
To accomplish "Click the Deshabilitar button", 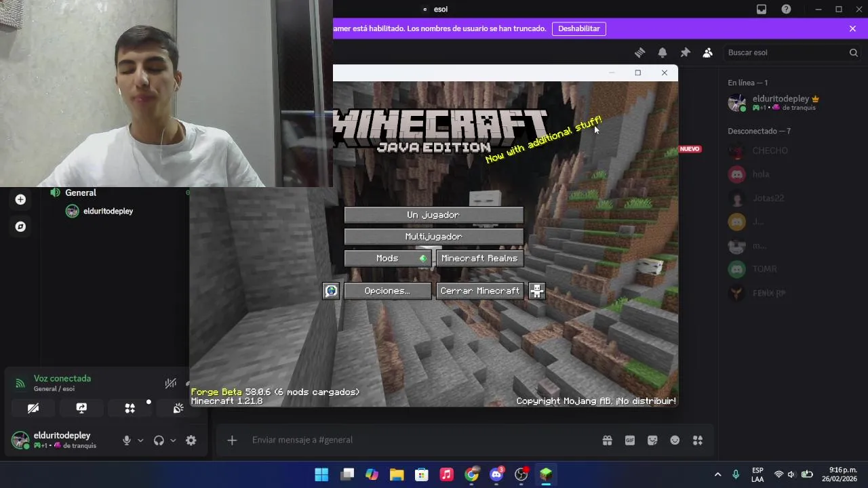I will pyautogui.click(x=579, y=28).
